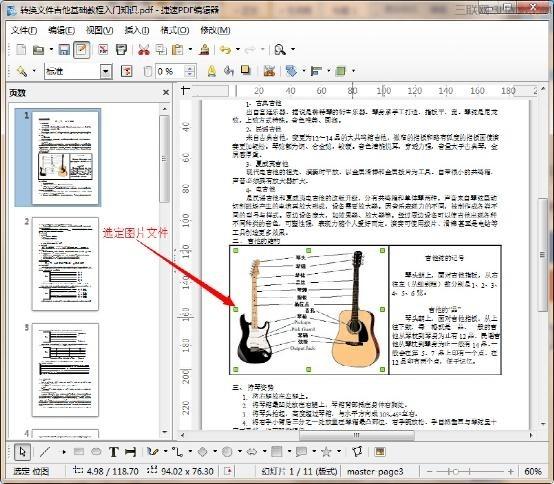Open the 文件(F) menu
The height and width of the screenshot is (484, 554).
[24, 30]
